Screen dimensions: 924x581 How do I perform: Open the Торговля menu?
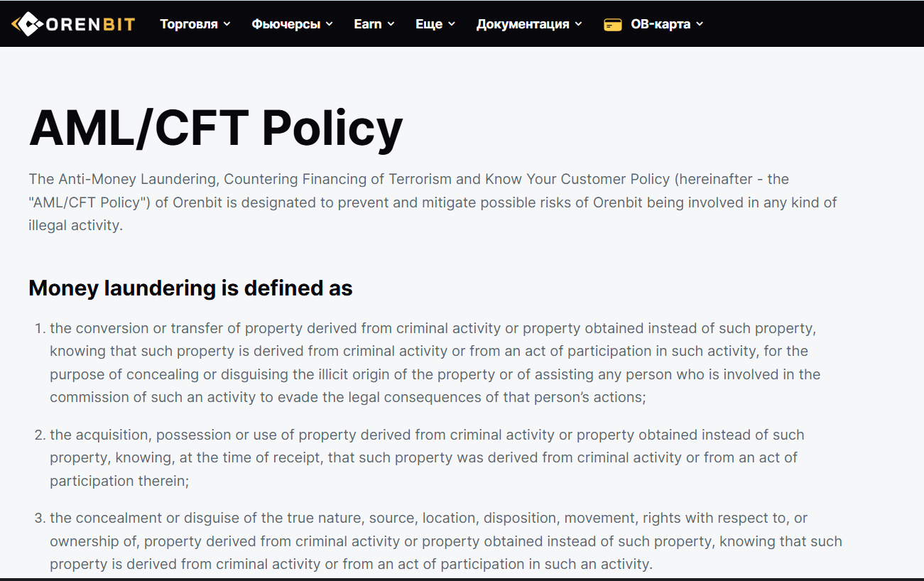195,24
